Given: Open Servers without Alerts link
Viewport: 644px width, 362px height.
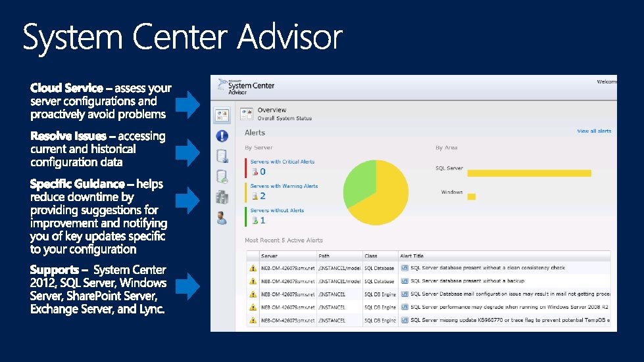Looking at the screenshot, I should [277, 210].
